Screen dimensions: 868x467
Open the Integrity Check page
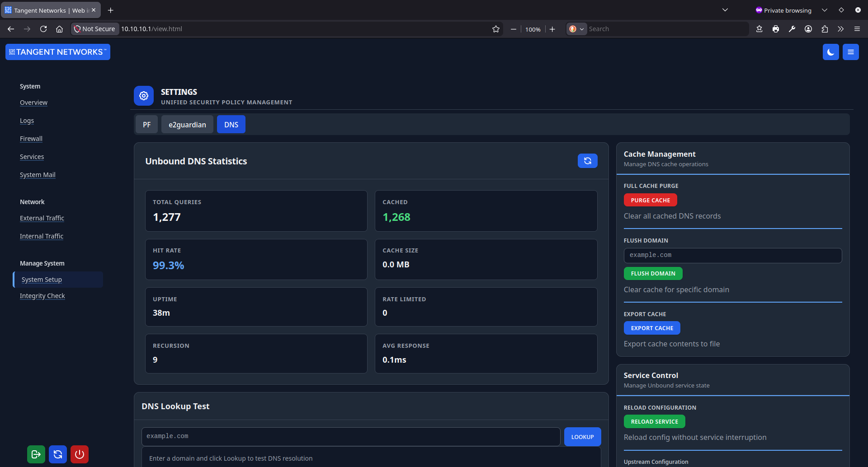click(42, 295)
